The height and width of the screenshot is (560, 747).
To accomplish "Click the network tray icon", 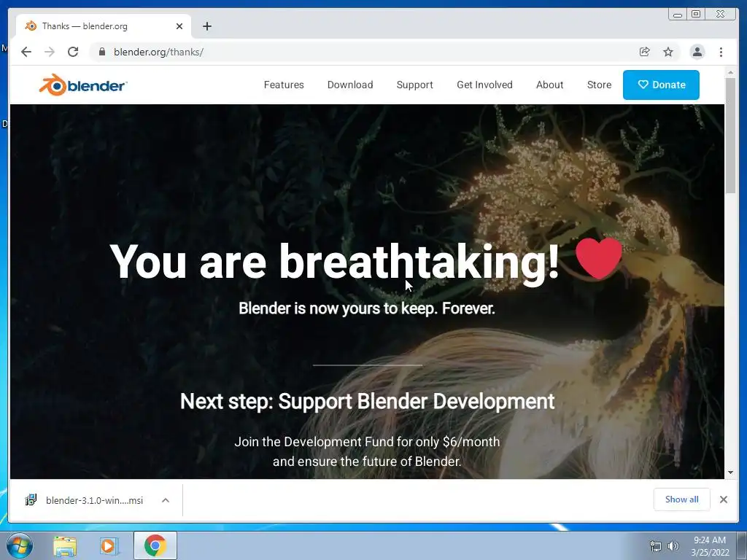I will pos(656,546).
